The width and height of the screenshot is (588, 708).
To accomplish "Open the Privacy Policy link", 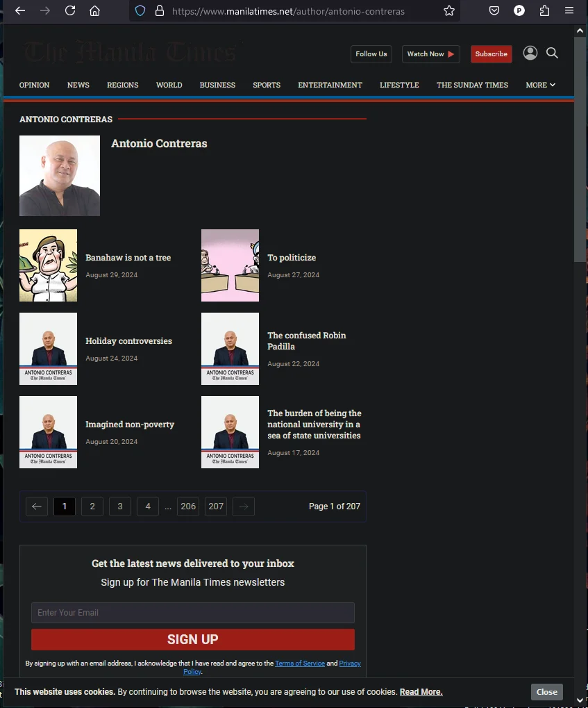I will tap(350, 664).
